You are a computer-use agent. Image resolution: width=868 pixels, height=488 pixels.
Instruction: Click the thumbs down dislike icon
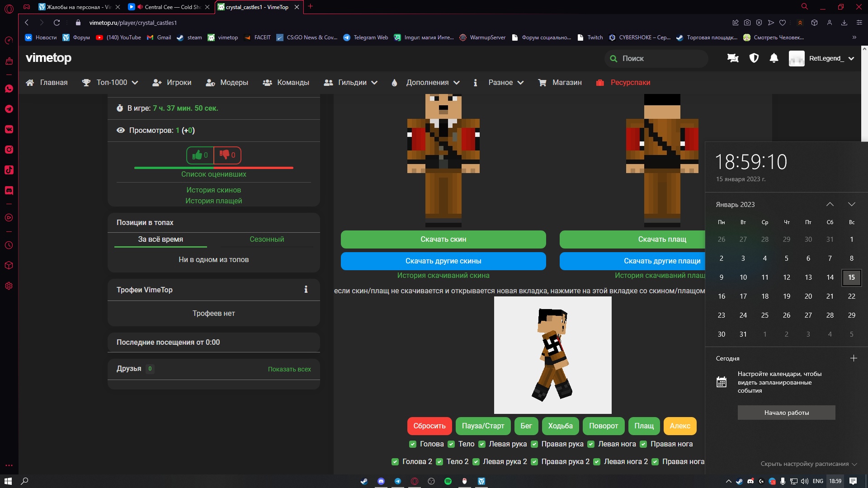[x=225, y=155]
